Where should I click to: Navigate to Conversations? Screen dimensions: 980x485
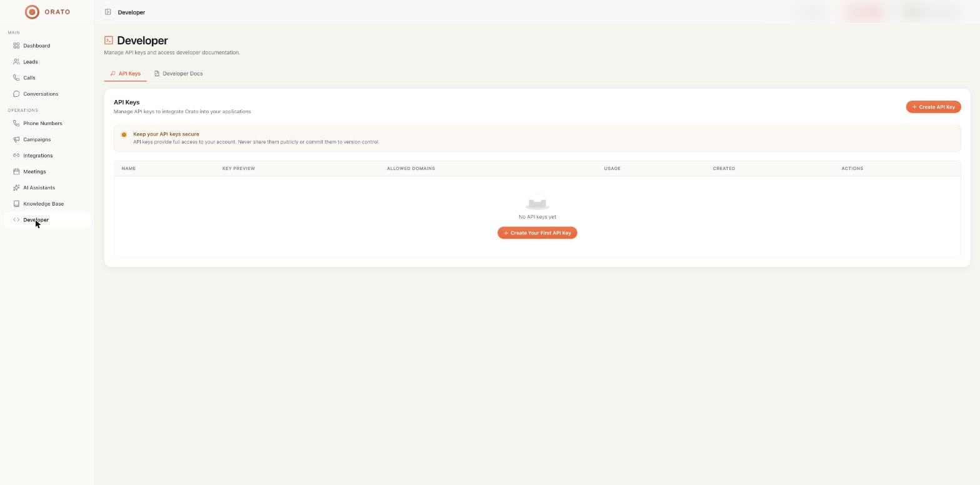tap(47, 94)
